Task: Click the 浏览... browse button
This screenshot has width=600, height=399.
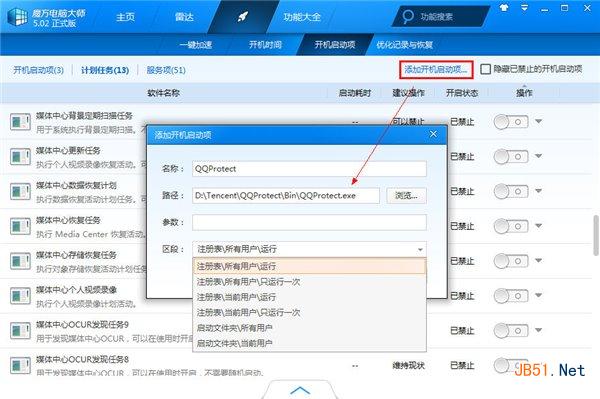Action: click(406, 195)
